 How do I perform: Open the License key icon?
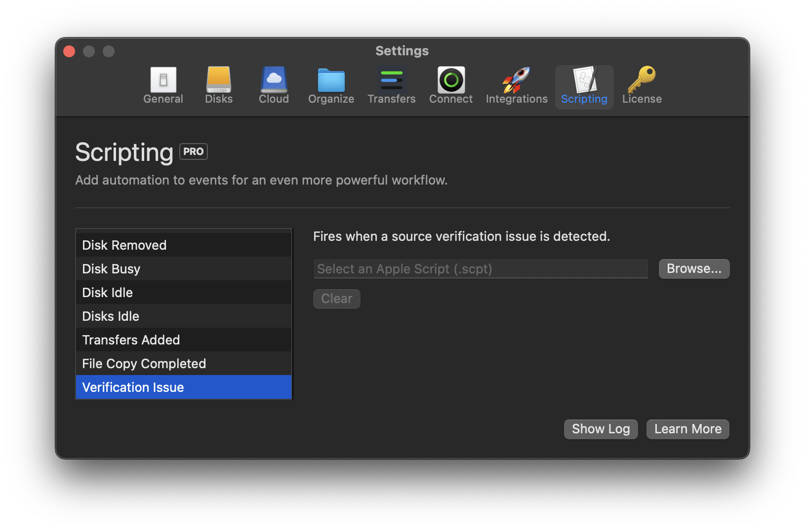[x=642, y=80]
